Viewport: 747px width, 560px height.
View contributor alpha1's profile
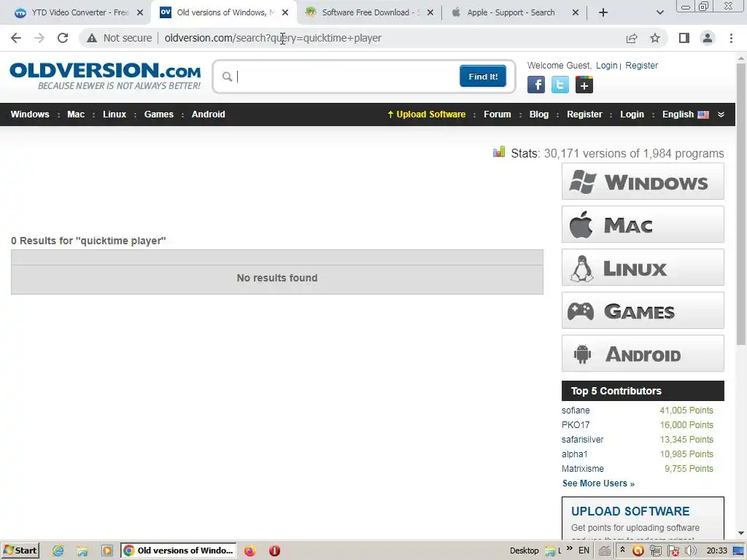tap(575, 454)
